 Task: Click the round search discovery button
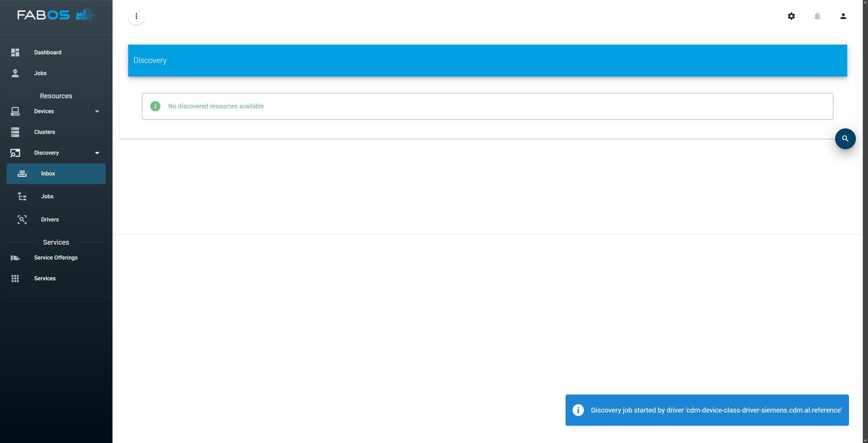(x=845, y=139)
